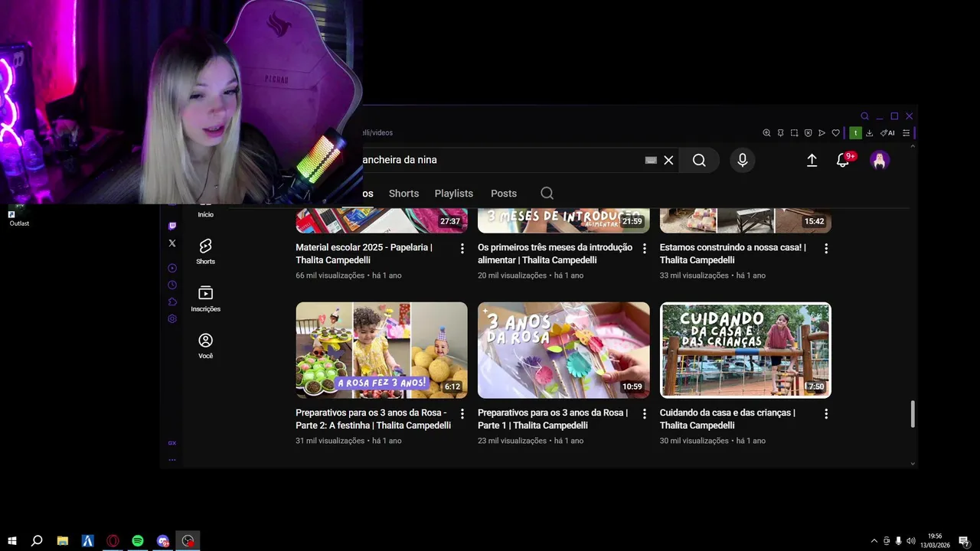Clear the search box with the X
The height and width of the screenshot is (551, 980).
(668, 160)
